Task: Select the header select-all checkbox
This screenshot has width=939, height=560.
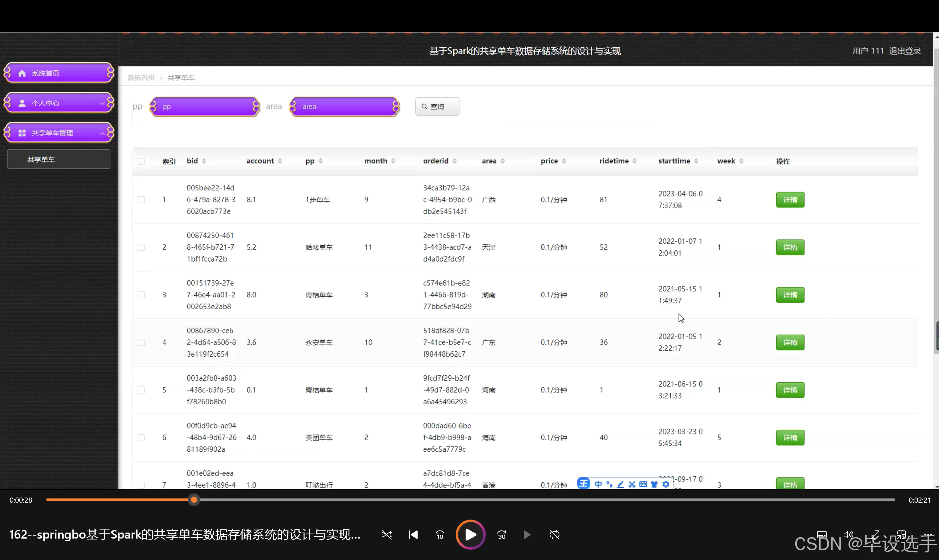Action: [x=141, y=161]
